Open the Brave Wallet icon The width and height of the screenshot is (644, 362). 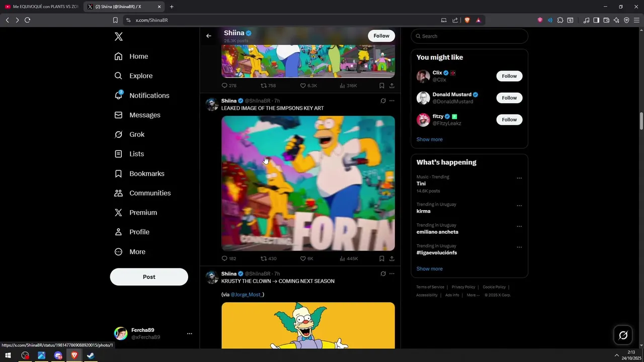[606, 20]
